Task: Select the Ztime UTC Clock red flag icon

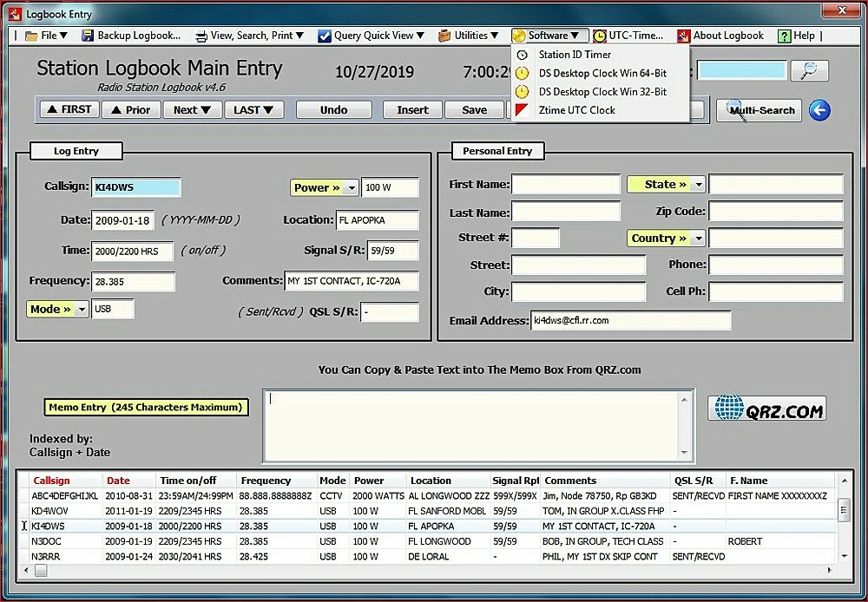Action: [x=522, y=111]
